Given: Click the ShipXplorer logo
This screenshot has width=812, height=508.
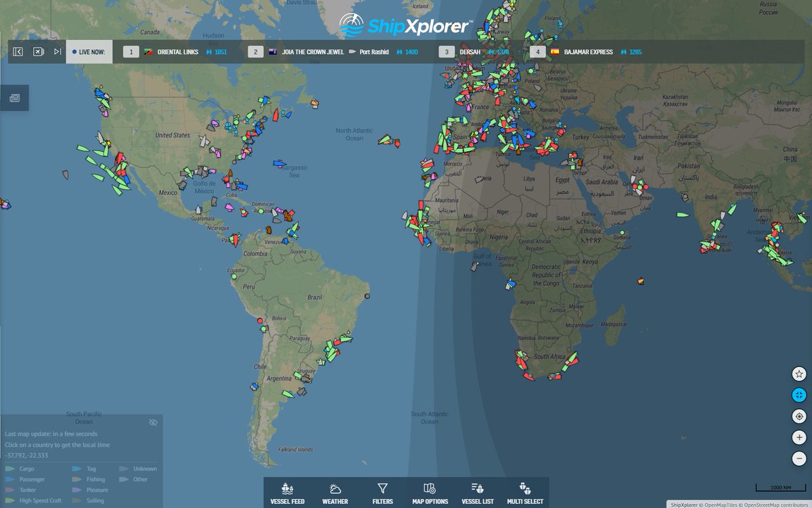Looking at the screenshot, I should pyautogui.click(x=406, y=22).
